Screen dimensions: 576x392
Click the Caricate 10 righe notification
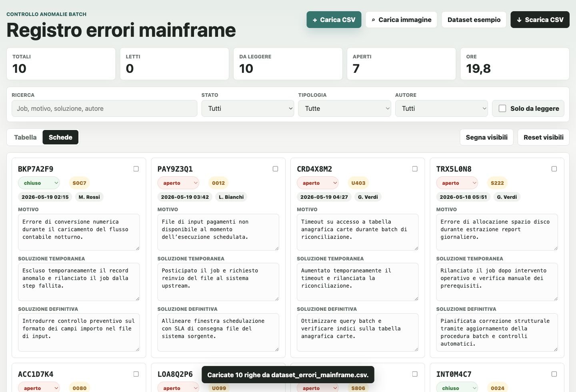[x=288, y=375]
